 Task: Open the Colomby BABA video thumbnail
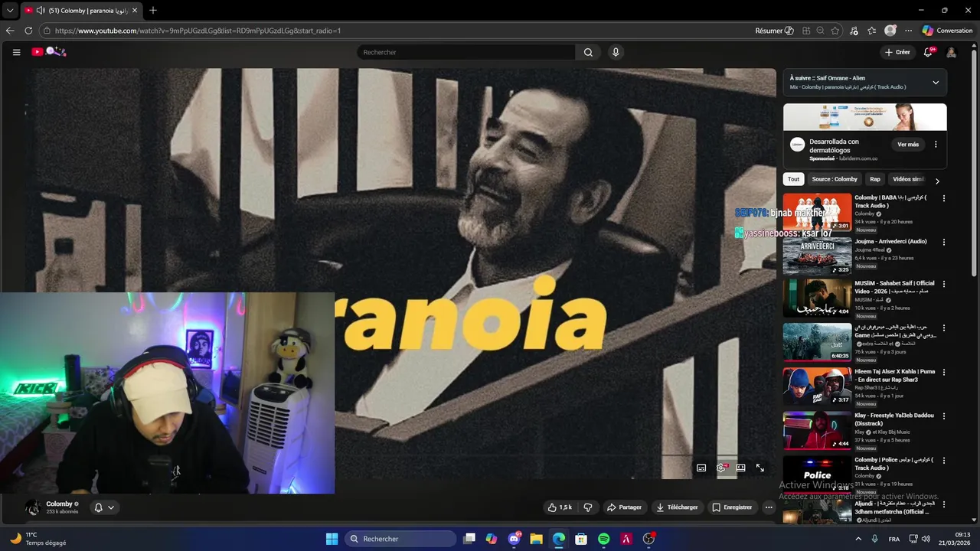point(817,212)
